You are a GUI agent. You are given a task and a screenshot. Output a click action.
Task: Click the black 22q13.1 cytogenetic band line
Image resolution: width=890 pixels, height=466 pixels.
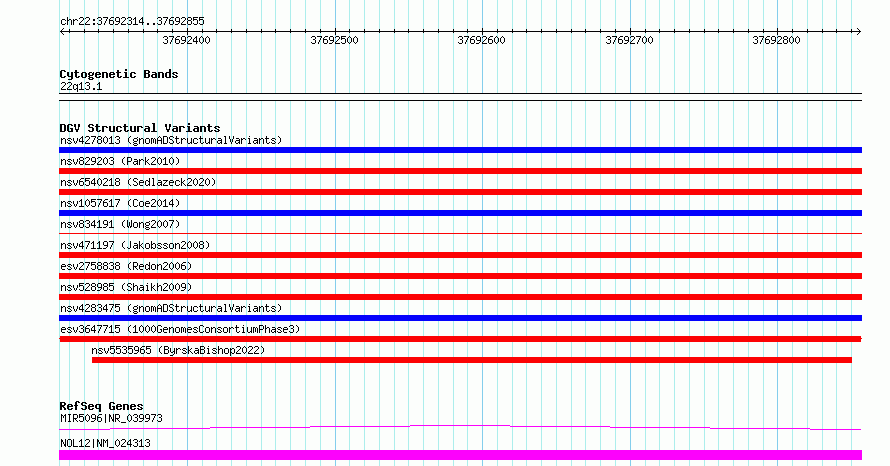pyautogui.click(x=460, y=97)
